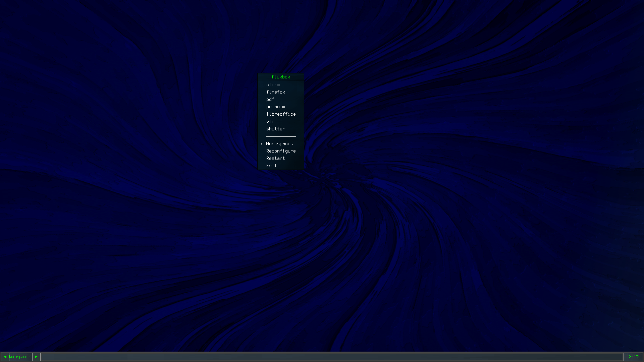Go to next workspace using right arrow
Viewport: 644px width, 362px height.
36,357
